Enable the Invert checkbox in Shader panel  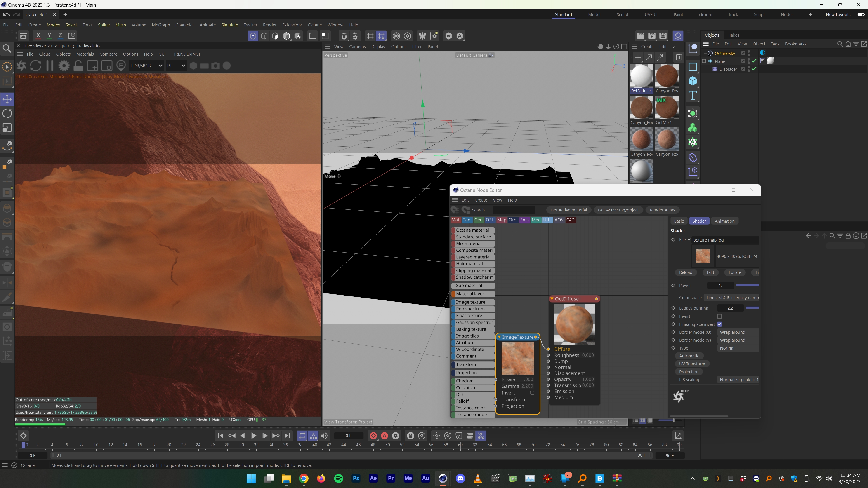point(719,316)
